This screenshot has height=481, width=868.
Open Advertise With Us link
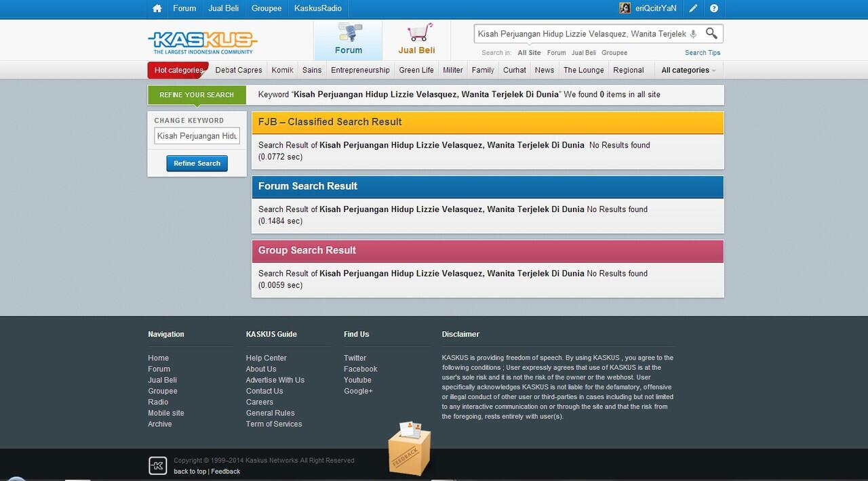click(x=275, y=380)
